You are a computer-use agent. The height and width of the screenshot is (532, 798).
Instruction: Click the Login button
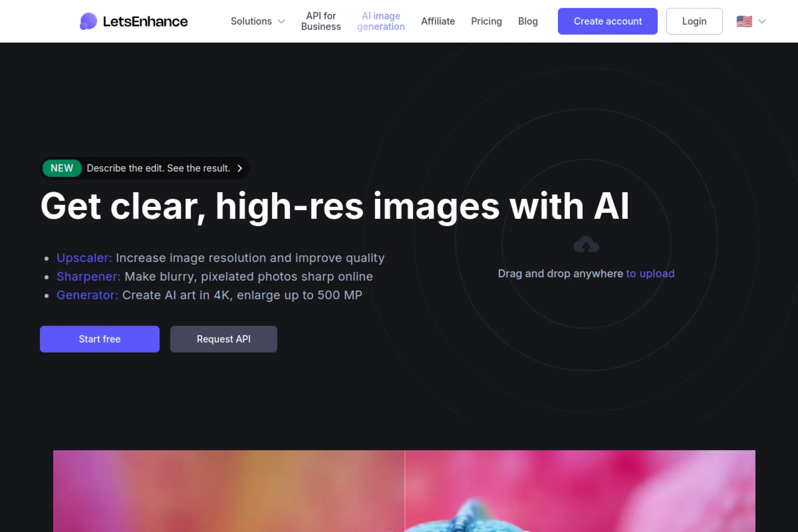(x=694, y=21)
